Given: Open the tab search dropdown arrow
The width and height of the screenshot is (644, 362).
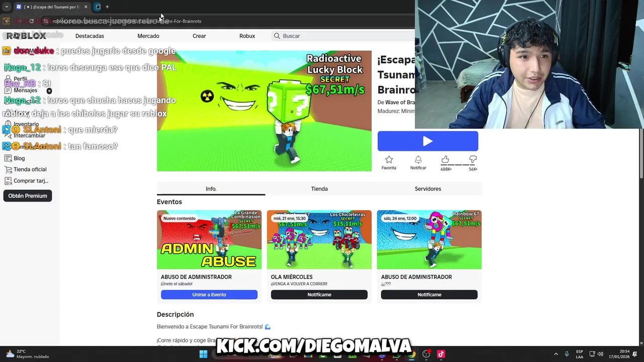Looking at the screenshot, I should [x=6, y=7].
